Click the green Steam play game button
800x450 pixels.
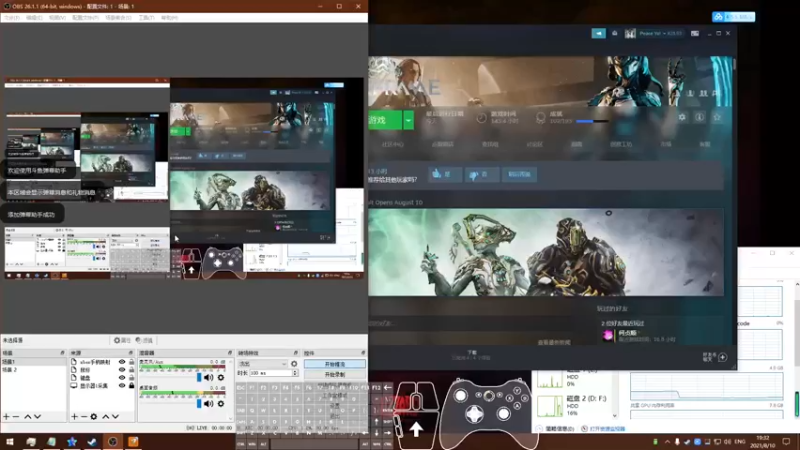385,120
